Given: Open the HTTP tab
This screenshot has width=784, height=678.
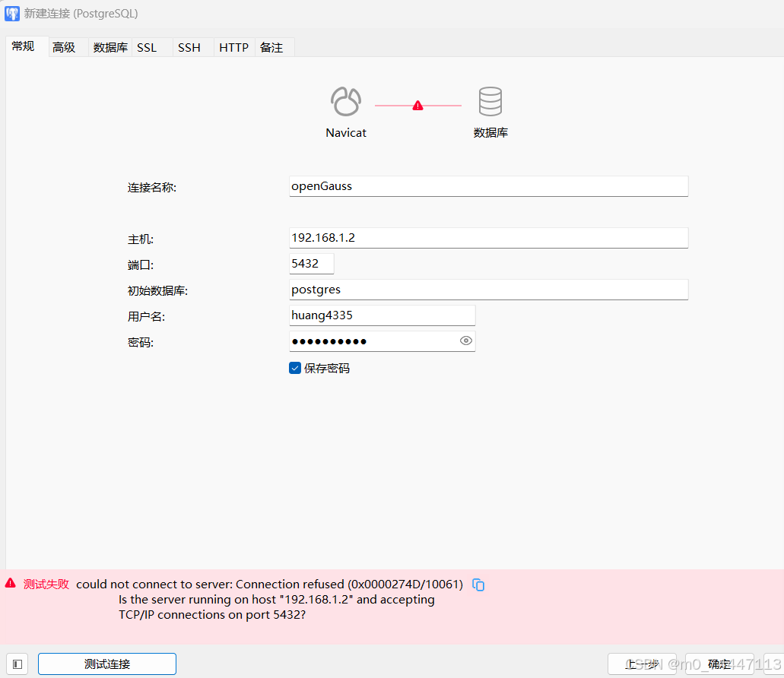Looking at the screenshot, I should pyautogui.click(x=233, y=46).
